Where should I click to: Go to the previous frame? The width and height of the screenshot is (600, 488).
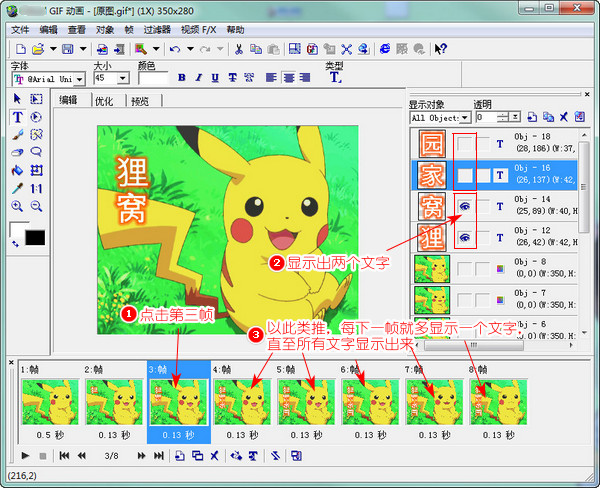82,456
